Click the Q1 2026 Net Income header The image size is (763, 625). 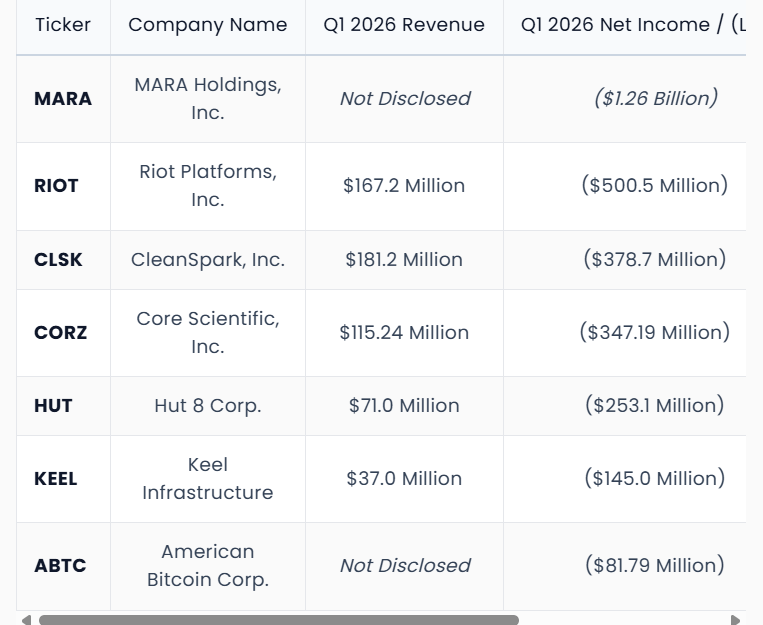(x=625, y=25)
